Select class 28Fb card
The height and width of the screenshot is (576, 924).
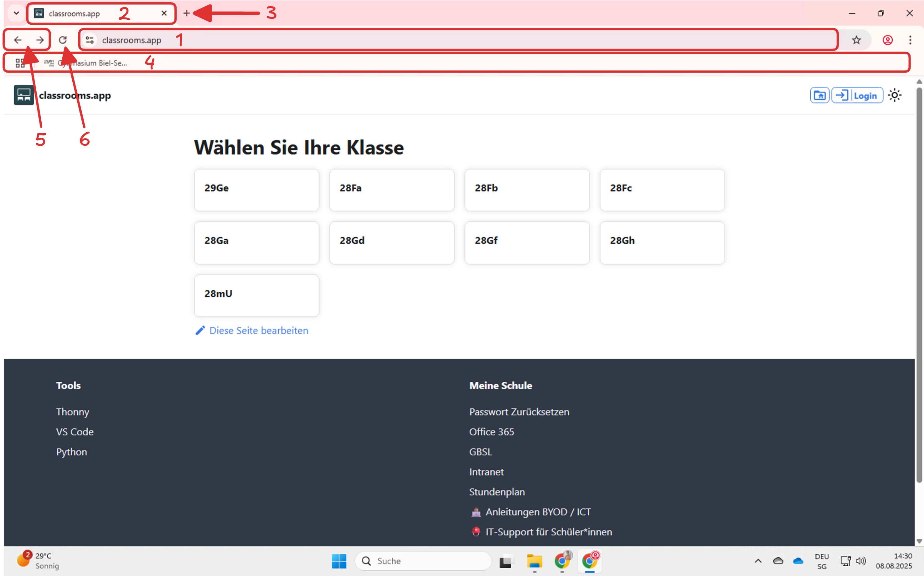coord(527,190)
